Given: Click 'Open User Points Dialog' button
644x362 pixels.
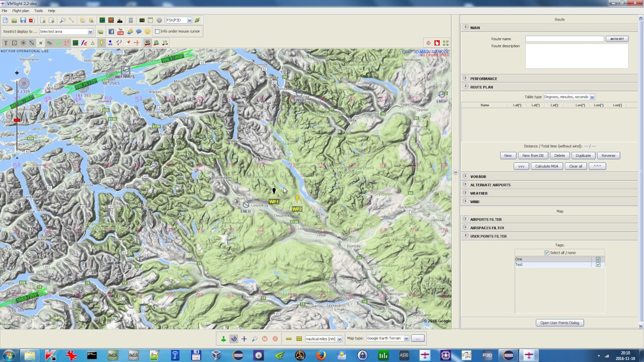Looking at the screenshot, I should [559, 323].
